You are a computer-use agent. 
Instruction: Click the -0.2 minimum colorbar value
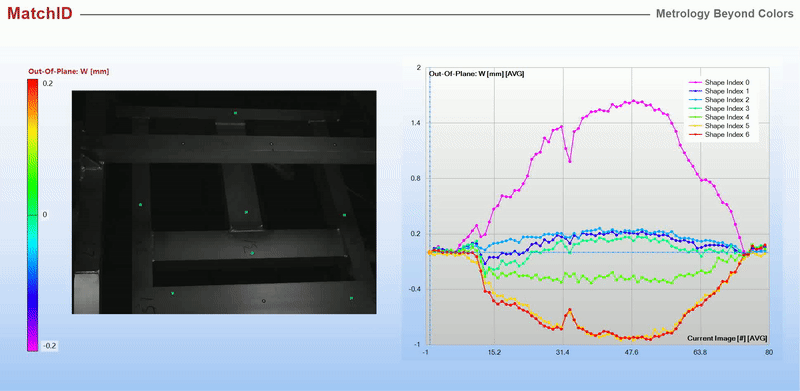coord(49,346)
